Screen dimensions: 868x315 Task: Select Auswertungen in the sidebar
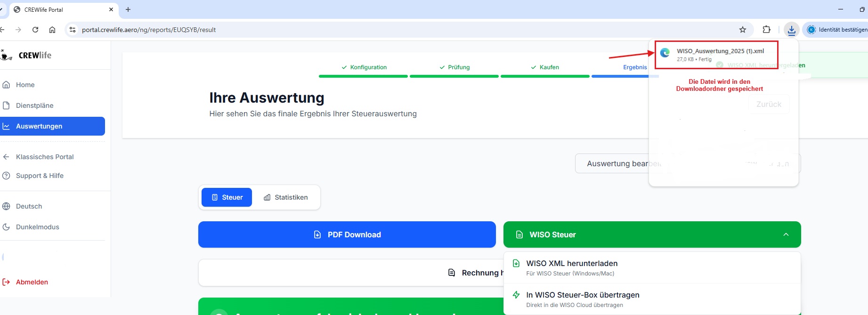52,126
